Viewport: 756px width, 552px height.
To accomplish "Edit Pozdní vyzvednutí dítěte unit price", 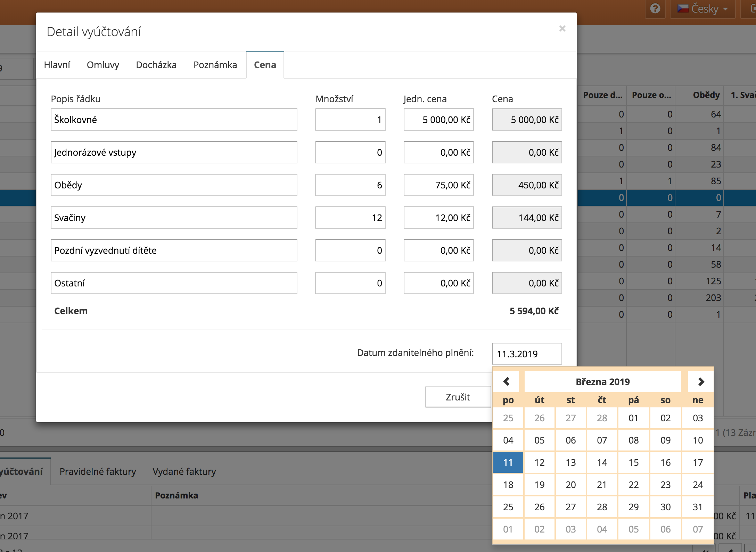I will (438, 250).
